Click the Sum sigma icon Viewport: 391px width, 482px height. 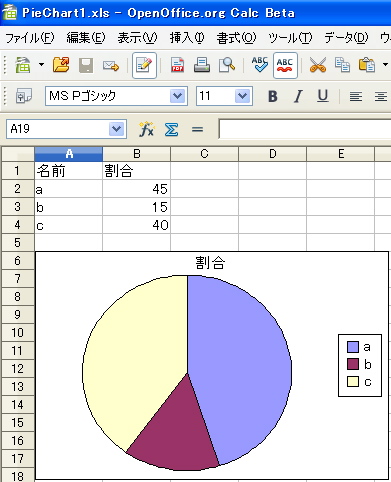point(171,129)
